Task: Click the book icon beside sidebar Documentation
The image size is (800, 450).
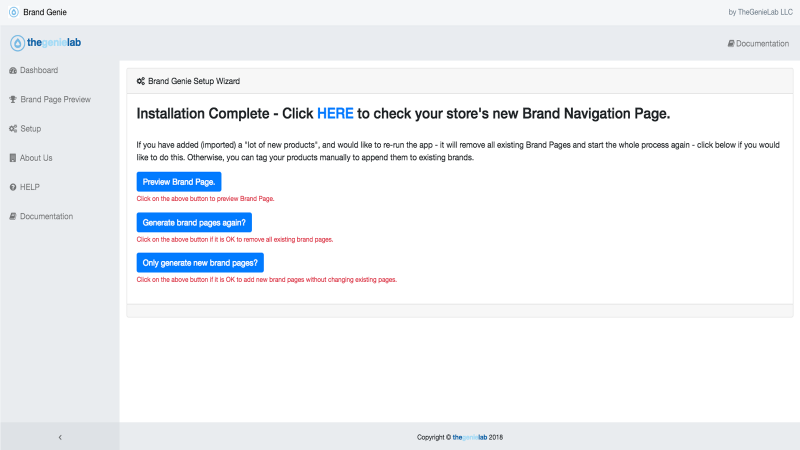Action: click(13, 216)
